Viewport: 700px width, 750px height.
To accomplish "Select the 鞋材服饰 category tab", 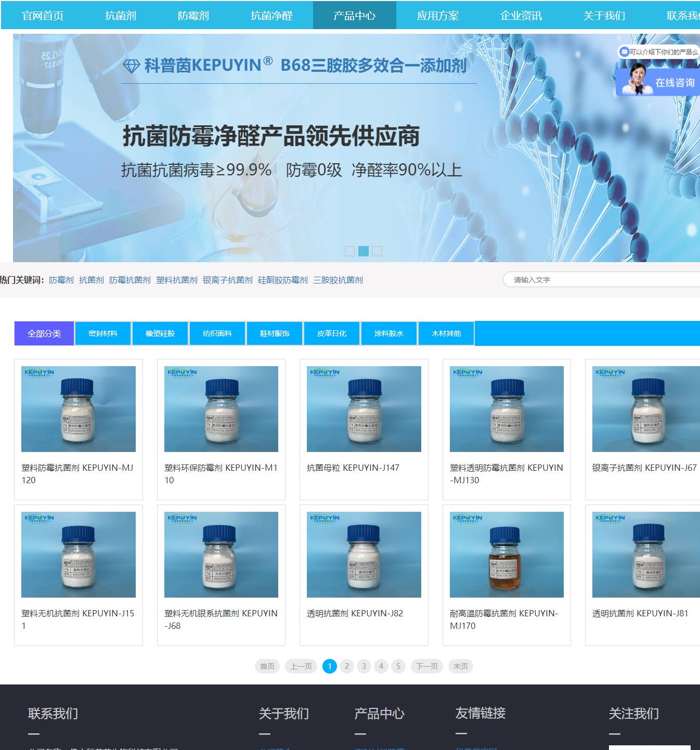I will 275,333.
